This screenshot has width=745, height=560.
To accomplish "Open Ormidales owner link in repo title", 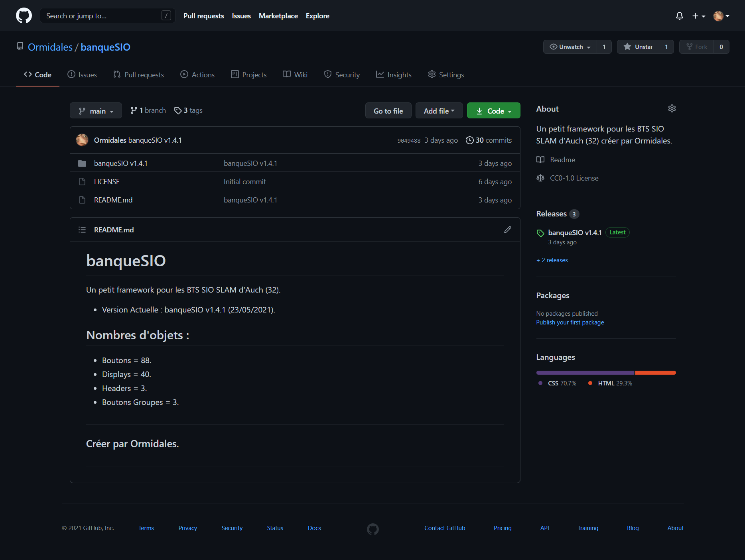I will (x=50, y=47).
